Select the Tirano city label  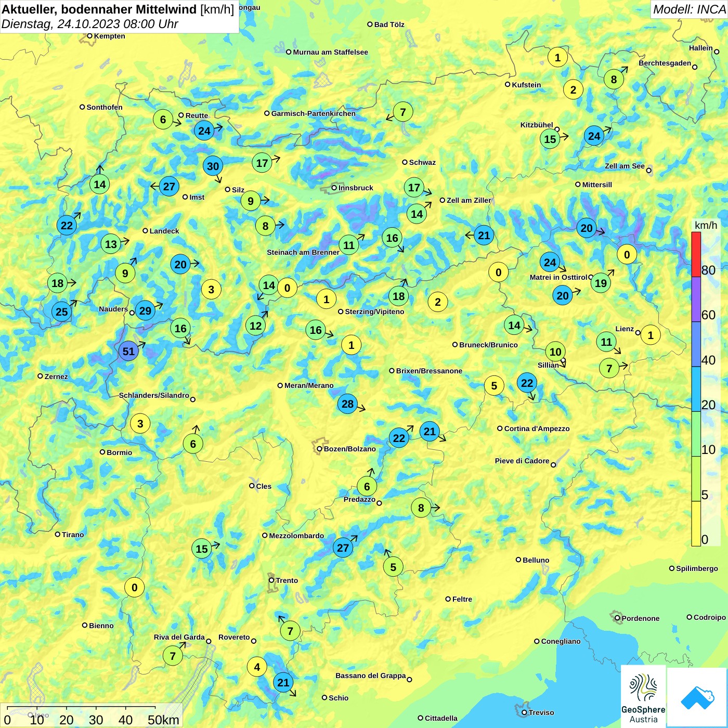[73, 535]
